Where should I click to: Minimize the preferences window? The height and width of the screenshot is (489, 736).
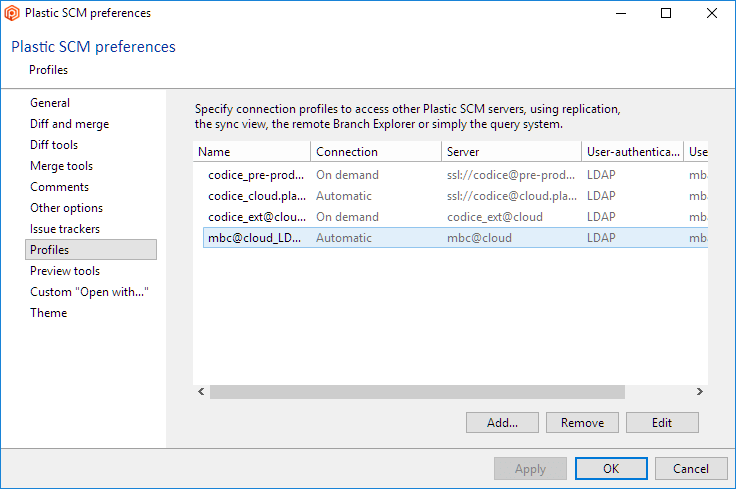pyautogui.click(x=621, y=13)
